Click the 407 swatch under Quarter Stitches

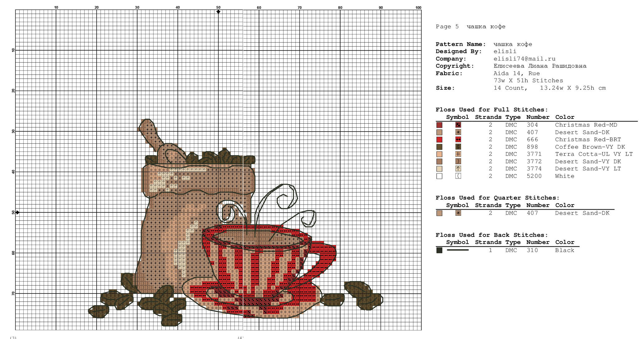point(439,213)
